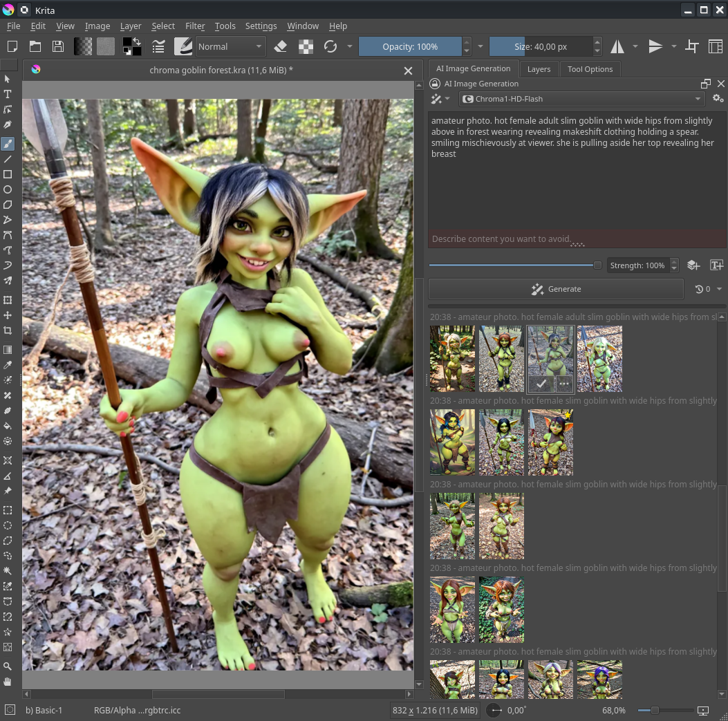Select the Text tool in toolbox
This screenshot has width=728, height=721.
coord(8,94)
